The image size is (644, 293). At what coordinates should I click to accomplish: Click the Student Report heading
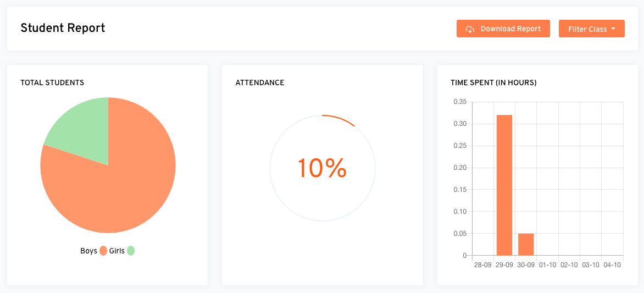tap(63, 28)
